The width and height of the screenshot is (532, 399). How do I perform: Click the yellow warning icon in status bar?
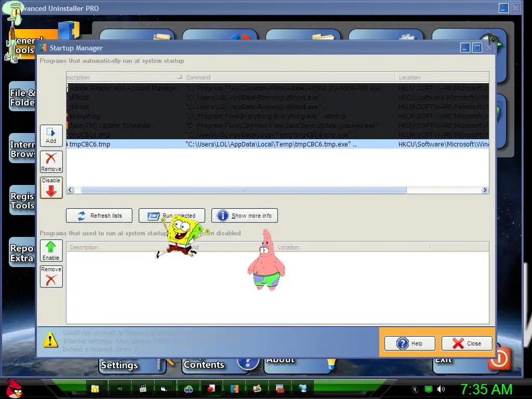click(x=50, y=340)
